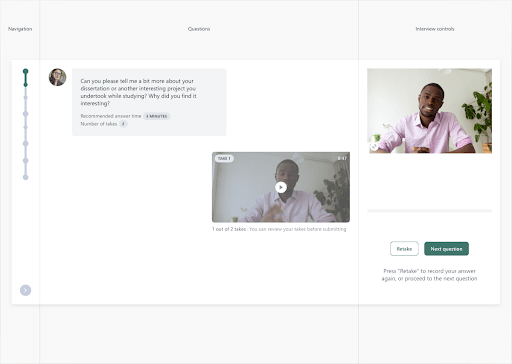
Task: Play the Take 1 video recording
Action: 281,187
